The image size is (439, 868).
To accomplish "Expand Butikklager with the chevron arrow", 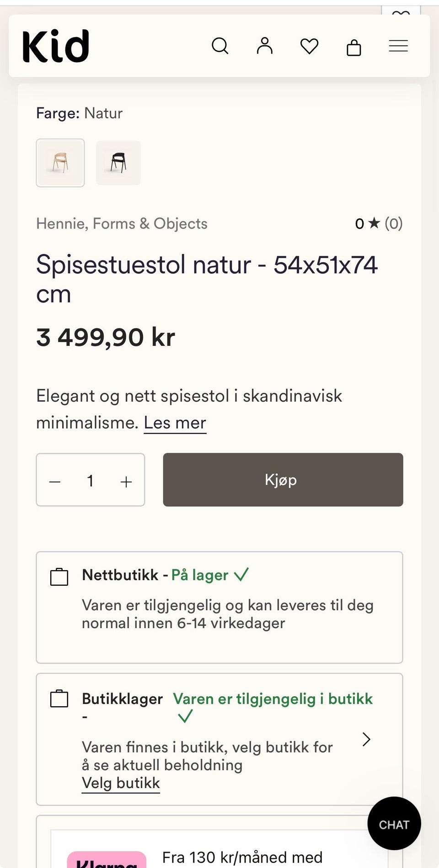I will tap(366, 739).
